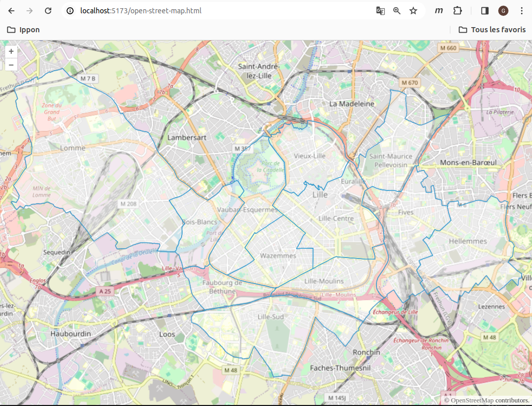Zoom in using the map plus button
The width and height of the screenshot is (532, 406).
tap(11, 51)
